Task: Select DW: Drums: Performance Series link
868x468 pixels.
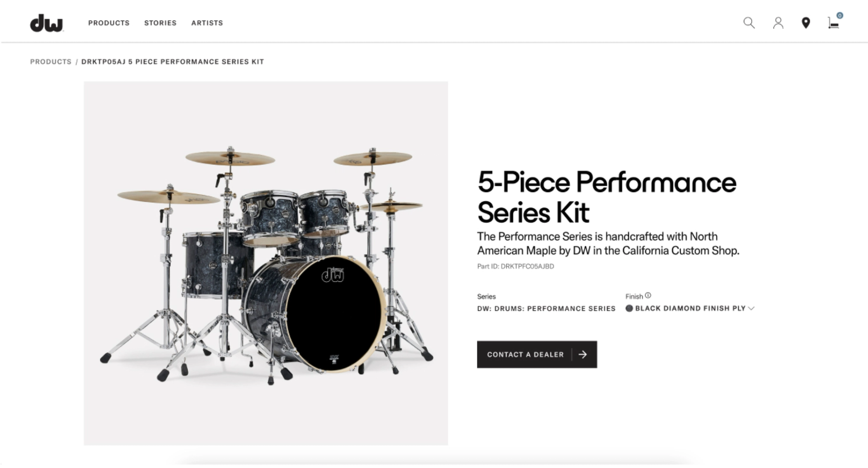Action: tap(546, 308)
